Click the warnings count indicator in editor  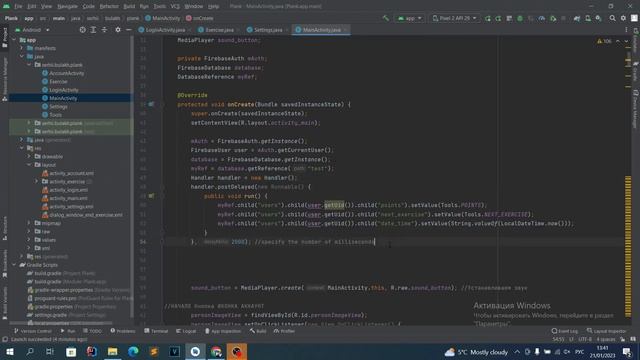pyautogui.click(x=604, y=41)
